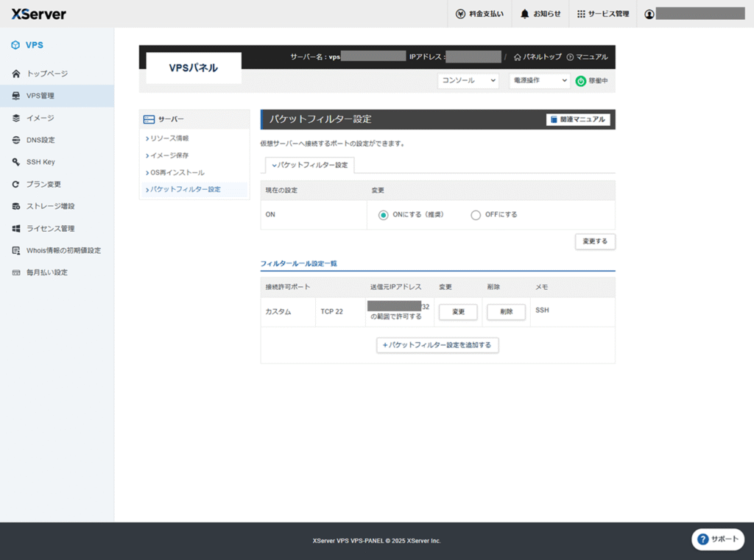Open the コンソール dropdown
This screenshot has width=754, height=560.
point(468,80)
